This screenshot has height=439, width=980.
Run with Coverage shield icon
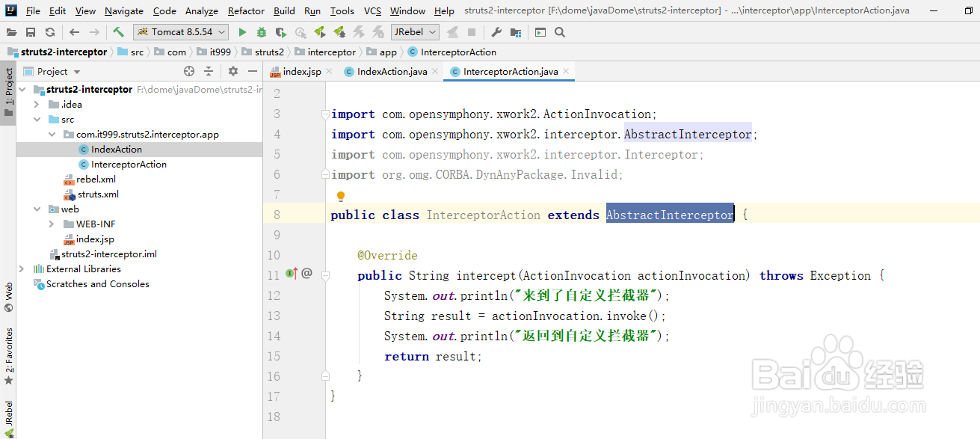click(x=281, y=32)
